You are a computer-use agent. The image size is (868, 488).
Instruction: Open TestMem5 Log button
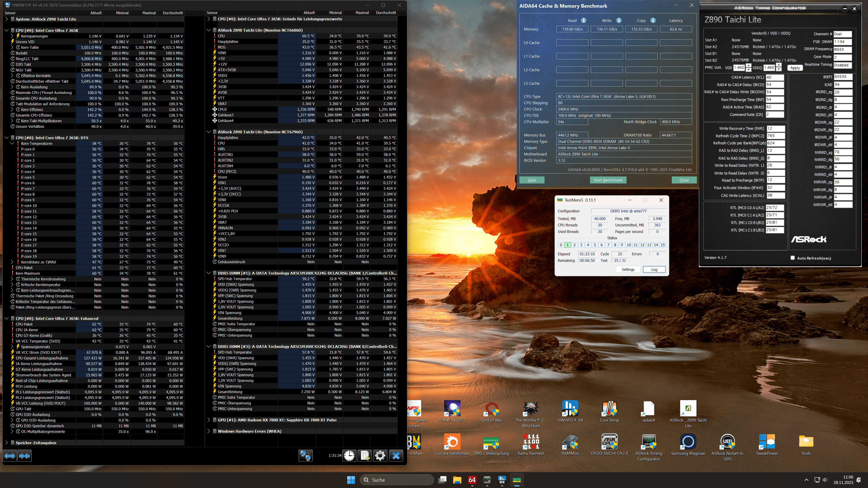(x=654, y=270)
